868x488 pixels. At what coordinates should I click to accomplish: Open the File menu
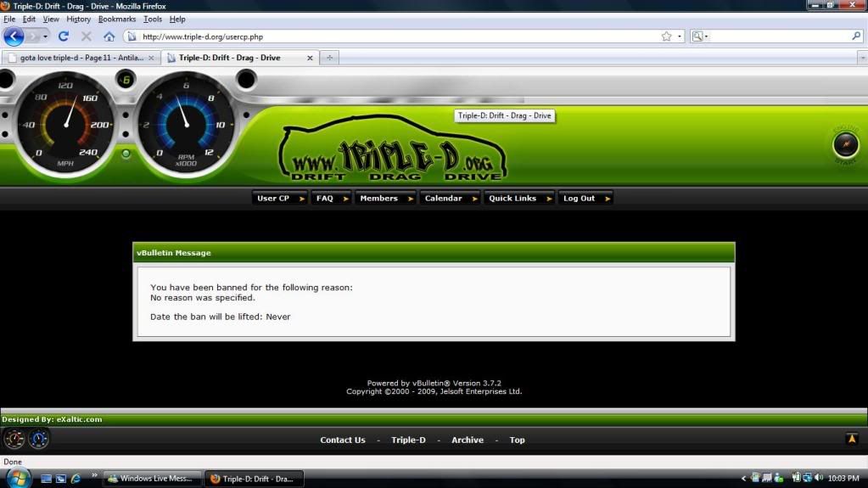pyautogui.click(x=9, y=19)
